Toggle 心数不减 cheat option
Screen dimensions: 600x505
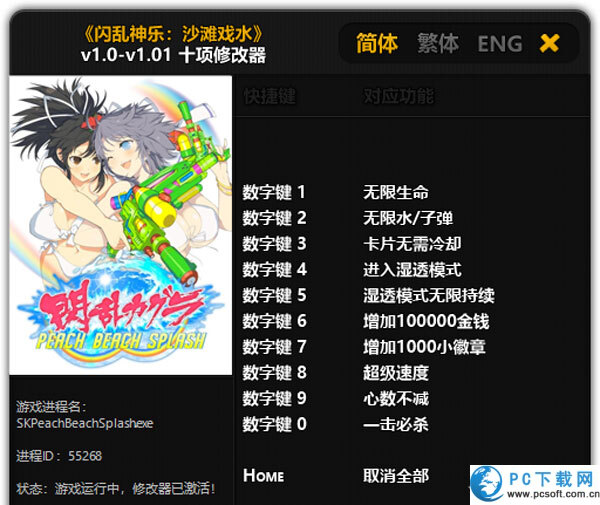point(396,398)
